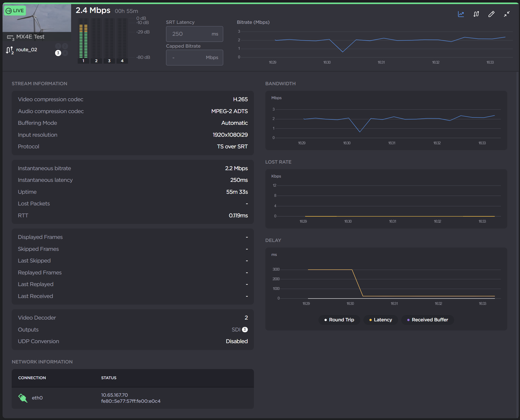Open the edit pencil tool
520x420 pixels.
[491, 14]
